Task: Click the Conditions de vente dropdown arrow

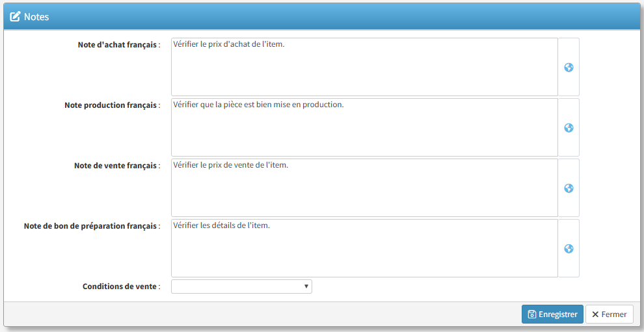Action: (306, 287)
